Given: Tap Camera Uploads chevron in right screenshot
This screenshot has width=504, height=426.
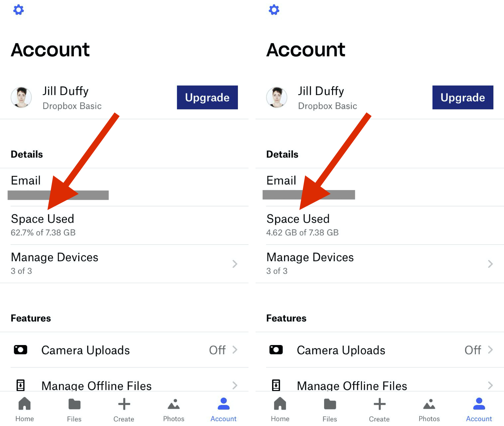Looking at the screenshot, I should click(490, 350).
